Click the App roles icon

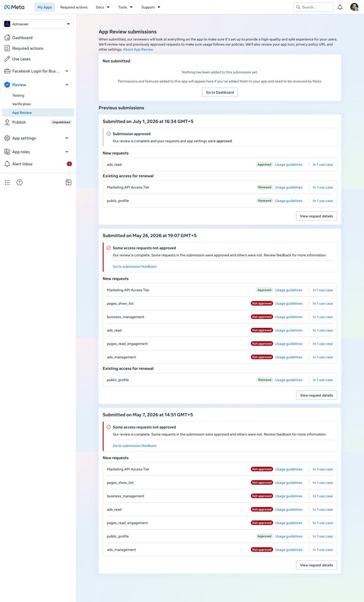coord(7,152)
